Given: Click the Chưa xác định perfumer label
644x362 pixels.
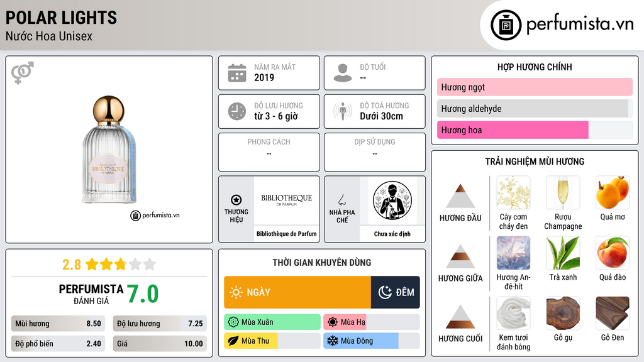Looking at the screenshot, I should pyautogui.click(x=392, y=234).
